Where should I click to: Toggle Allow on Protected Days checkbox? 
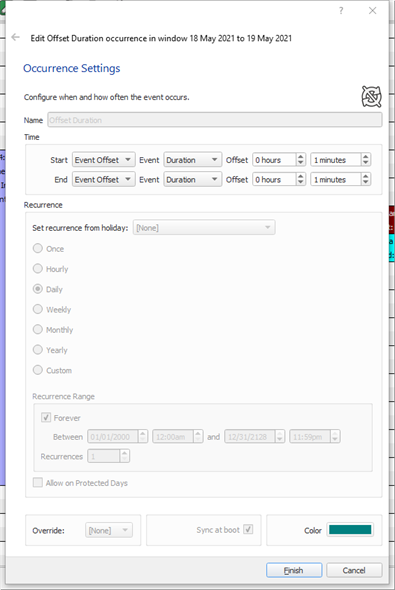pyautogui.click(x=38, y=483)
